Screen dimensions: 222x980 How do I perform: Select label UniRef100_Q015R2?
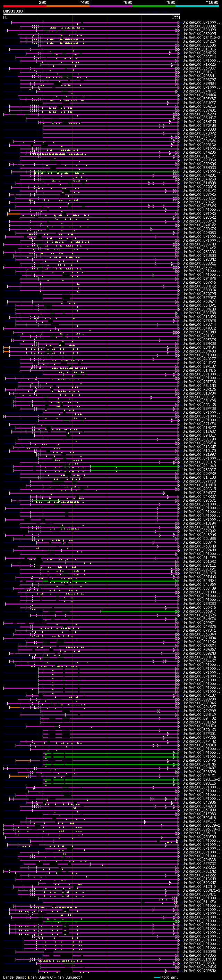coord(199,561)
